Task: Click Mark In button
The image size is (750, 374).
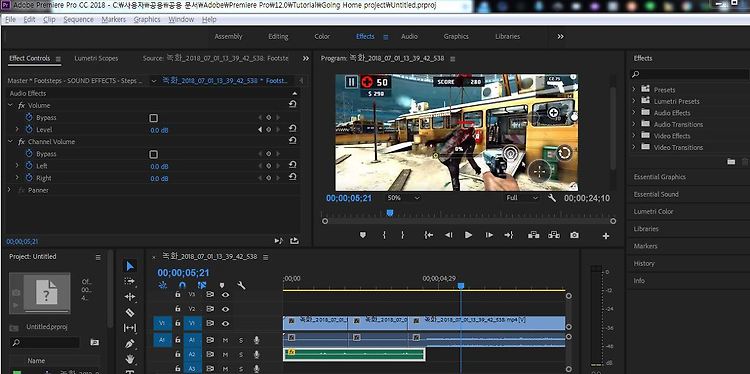Action: 384,235
